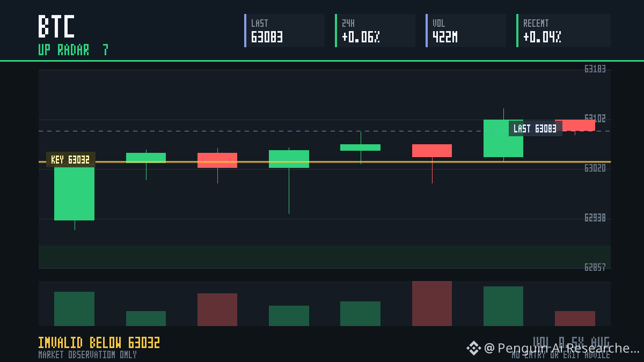Screen dimensions: 644x362
Task: Select the UP RADAR 7 signal label
Action: tap(74, 50)
